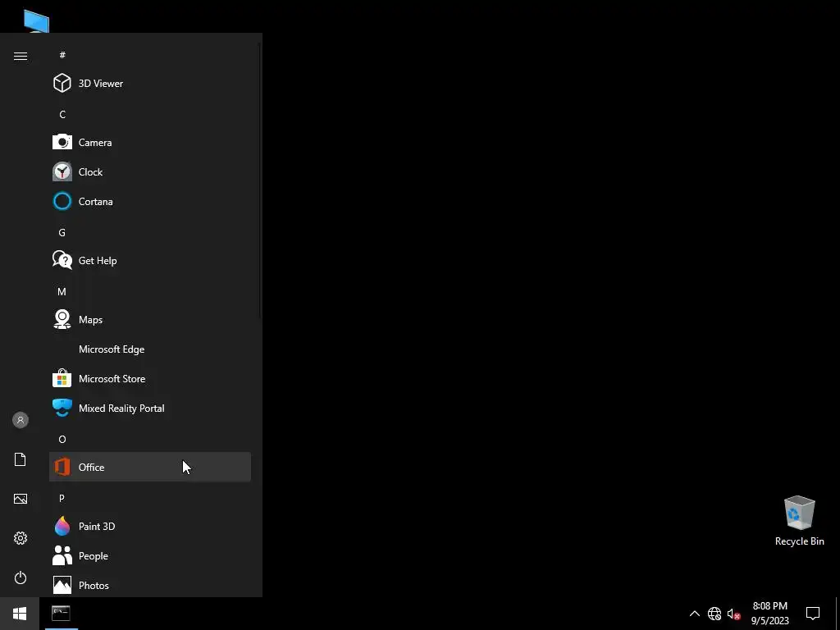Click the muted volume tray icon
Image resolution: width=840 pixels, height=630 pixels.
click(733, 614)
